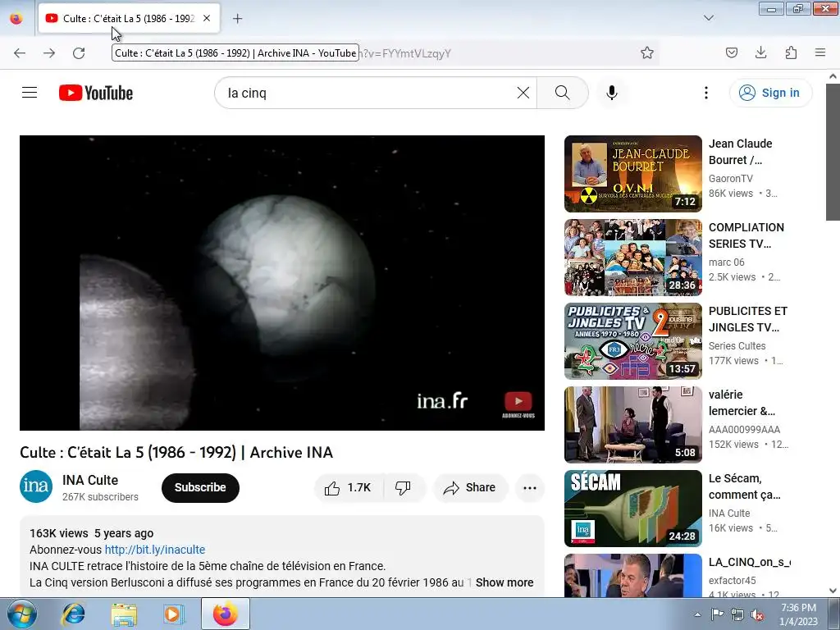
Task: Open the Pocket save icon
Action: [x=731, y=52]
